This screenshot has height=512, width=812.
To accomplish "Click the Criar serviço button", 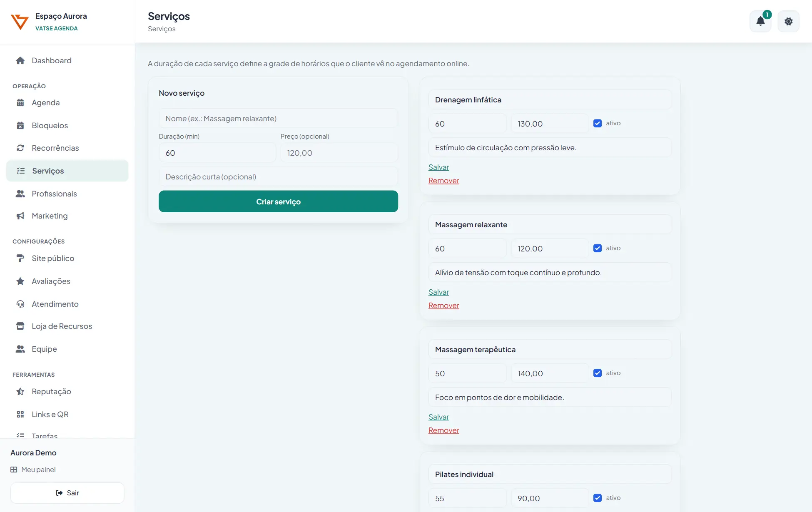I will [278, 201].
